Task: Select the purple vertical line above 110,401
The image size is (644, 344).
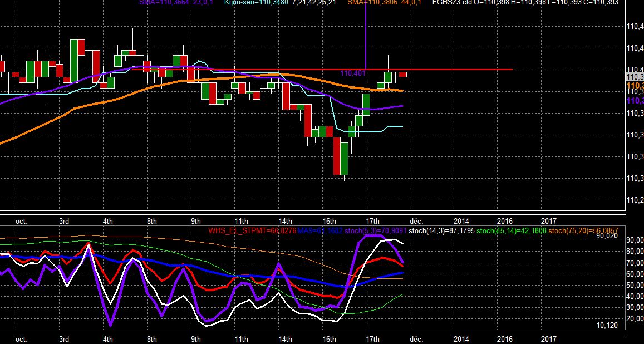Action: click(x=365, y=35)
